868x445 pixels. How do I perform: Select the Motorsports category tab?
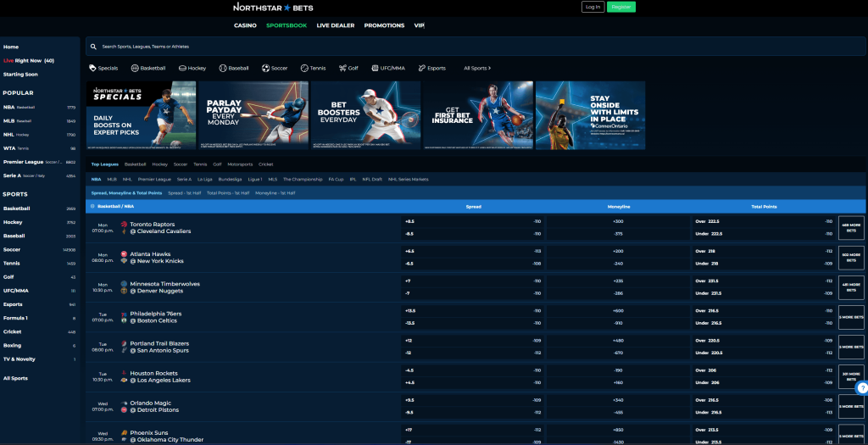[240, 164]
